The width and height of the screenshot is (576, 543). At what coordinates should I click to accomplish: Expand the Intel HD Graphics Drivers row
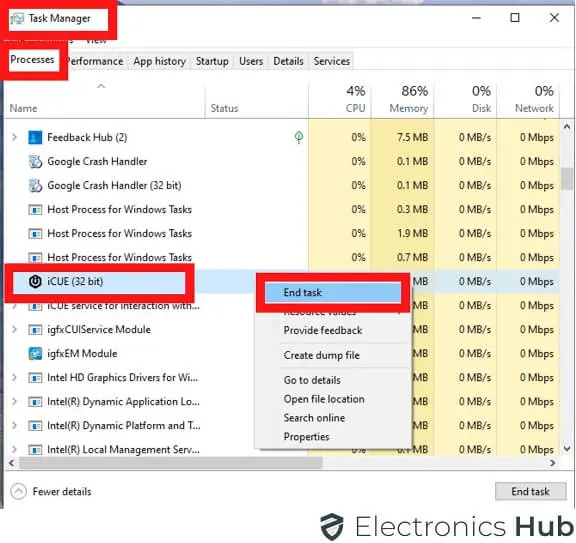coord(14,378)
